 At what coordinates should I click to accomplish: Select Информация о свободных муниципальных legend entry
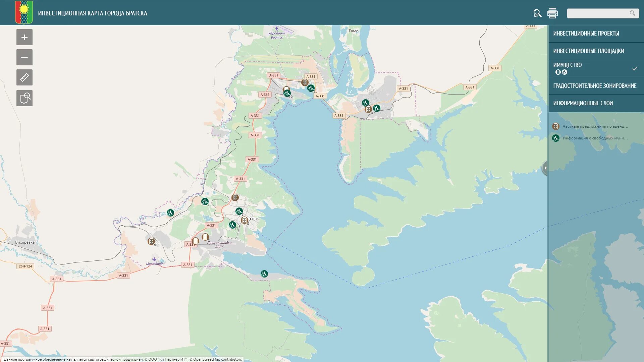pyautogui.click(x=595, y=138)
